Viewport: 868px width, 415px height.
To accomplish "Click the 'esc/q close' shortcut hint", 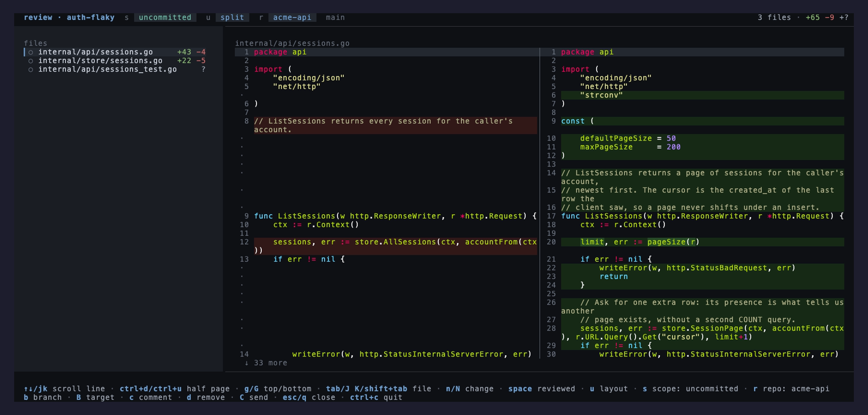I will 309,398.
